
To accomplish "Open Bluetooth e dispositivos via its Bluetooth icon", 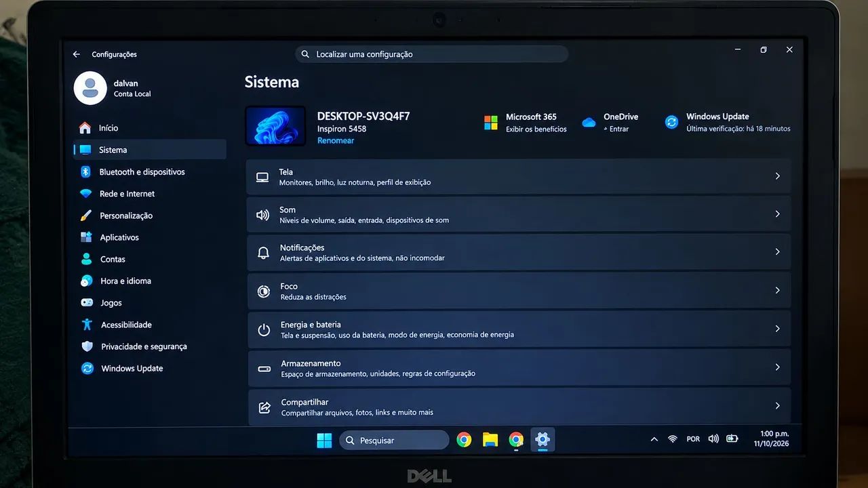I will coord(85,171).
